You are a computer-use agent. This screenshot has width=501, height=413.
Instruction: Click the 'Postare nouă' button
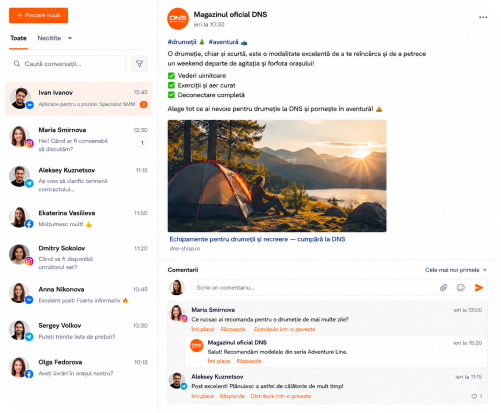[38, 15]
